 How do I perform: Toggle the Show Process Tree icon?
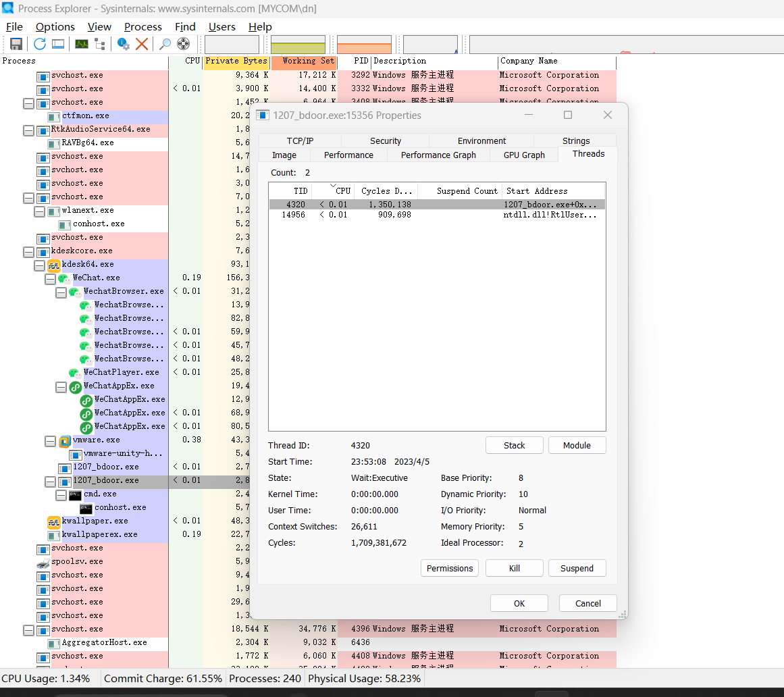coord(100,44)
